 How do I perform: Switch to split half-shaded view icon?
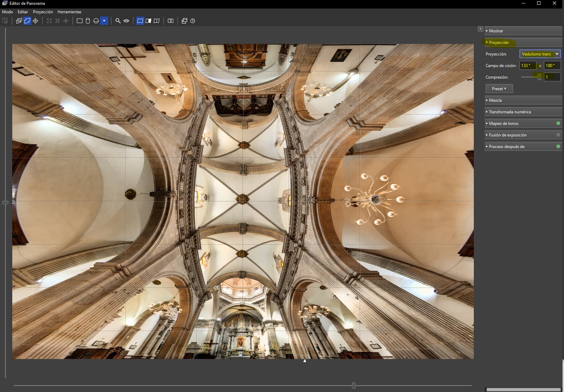tap(148, 21)
